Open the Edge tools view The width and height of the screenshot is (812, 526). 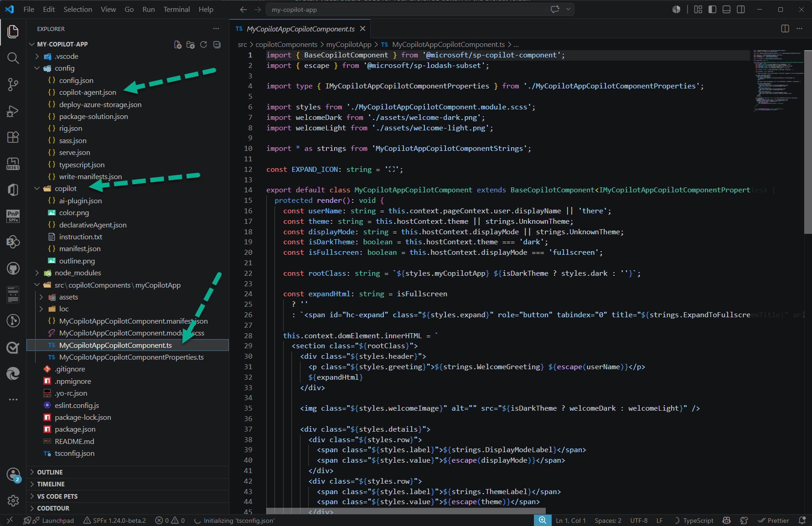point(13,374)
